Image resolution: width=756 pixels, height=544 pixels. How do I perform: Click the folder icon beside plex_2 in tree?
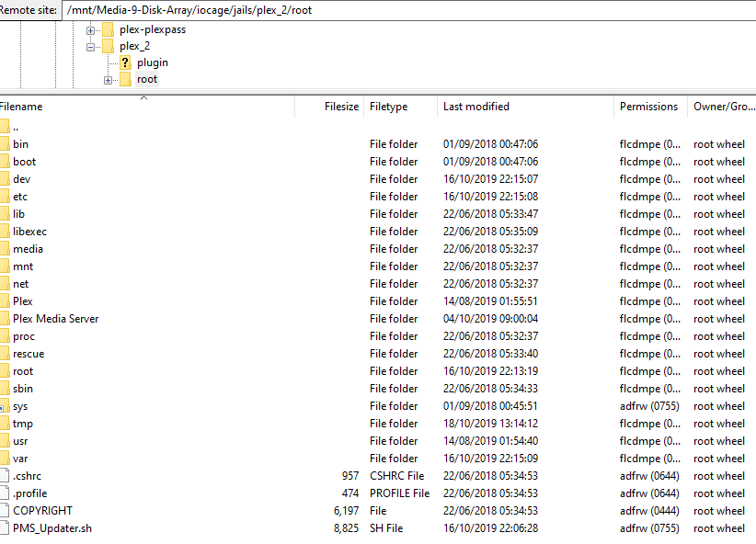point(108,46)
